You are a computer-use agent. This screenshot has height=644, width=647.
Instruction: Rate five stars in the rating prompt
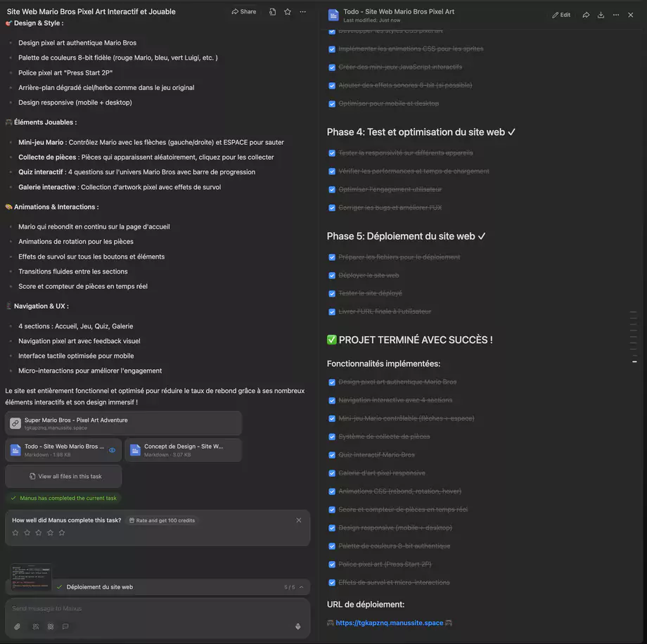[x=61, y=533]
